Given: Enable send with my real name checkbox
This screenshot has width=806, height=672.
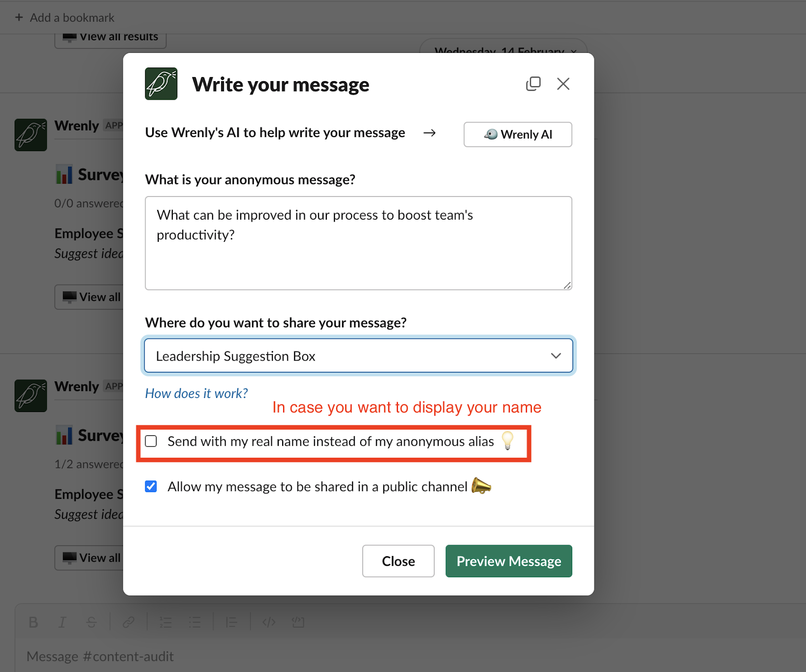Looking at the screenshot, I should 151,441.
